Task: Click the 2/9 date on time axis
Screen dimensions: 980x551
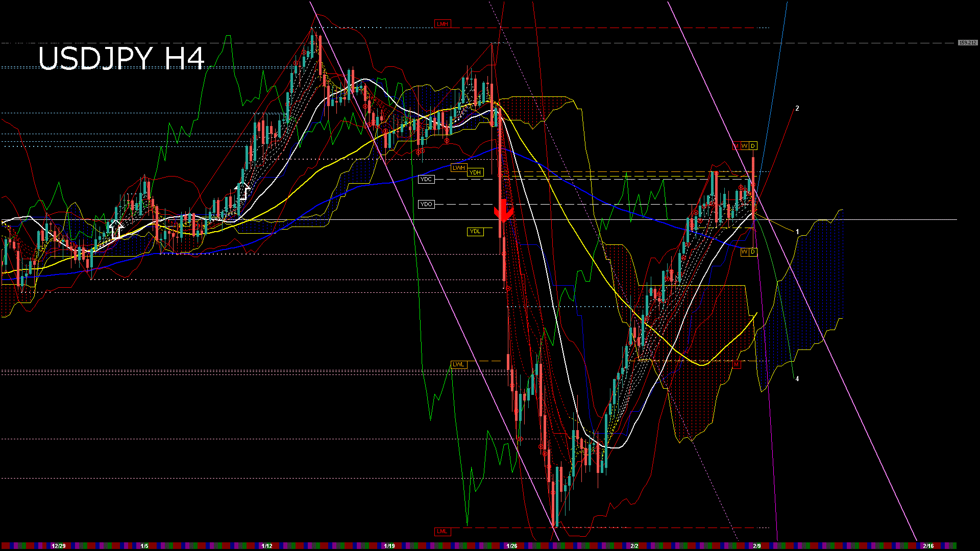Action: tap(756, 546)
